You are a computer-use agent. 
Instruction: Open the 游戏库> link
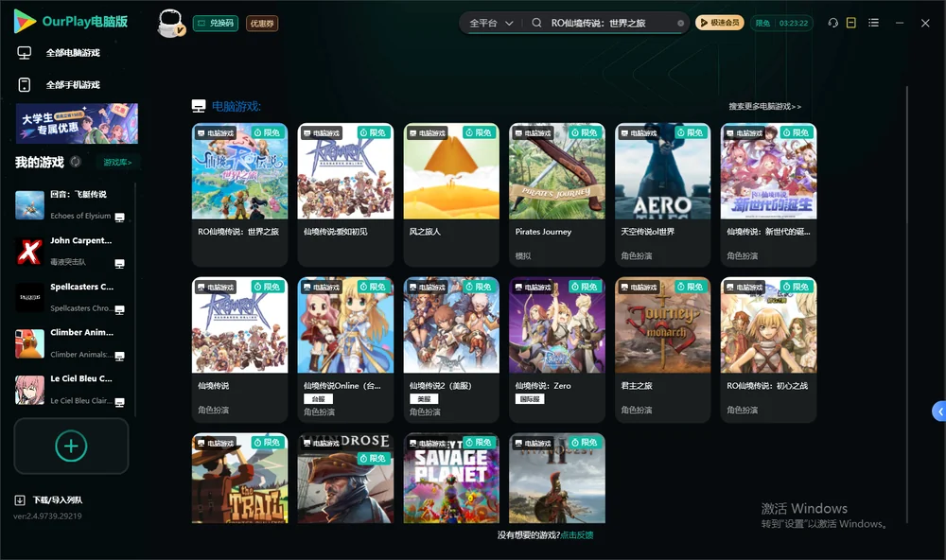coord(117,163)
